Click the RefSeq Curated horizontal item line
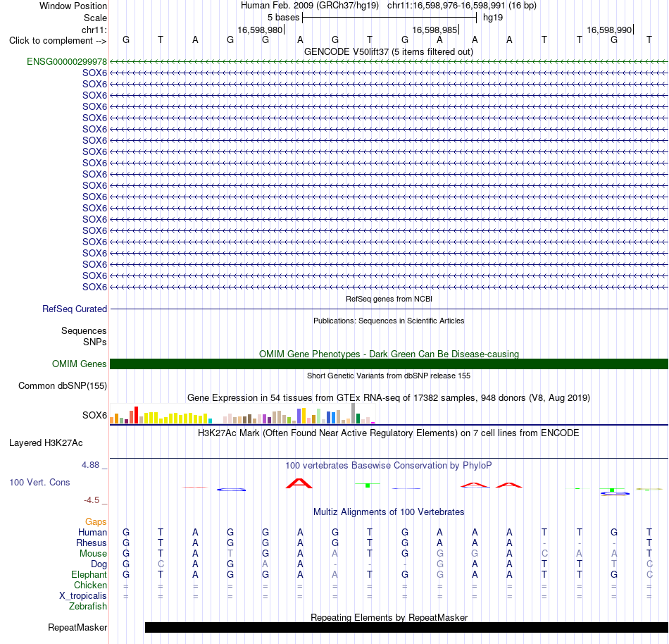The width and height of the screenshot is (669, 644). point(389,309)
